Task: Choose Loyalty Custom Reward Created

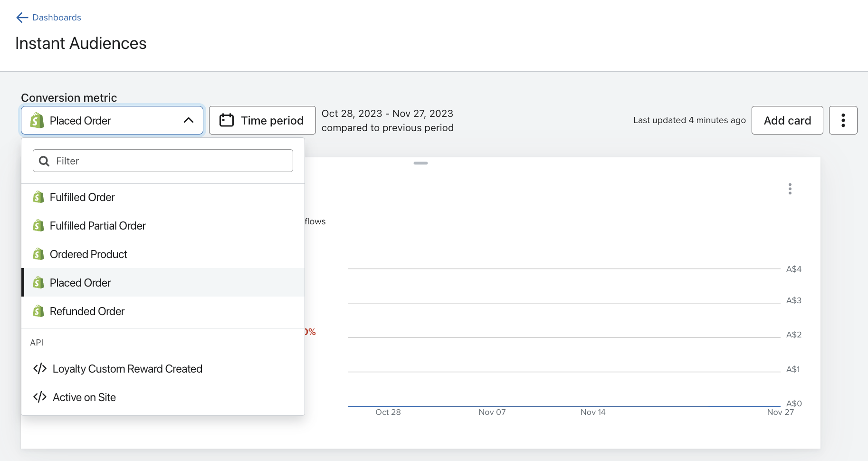Action: pos(163,369)
